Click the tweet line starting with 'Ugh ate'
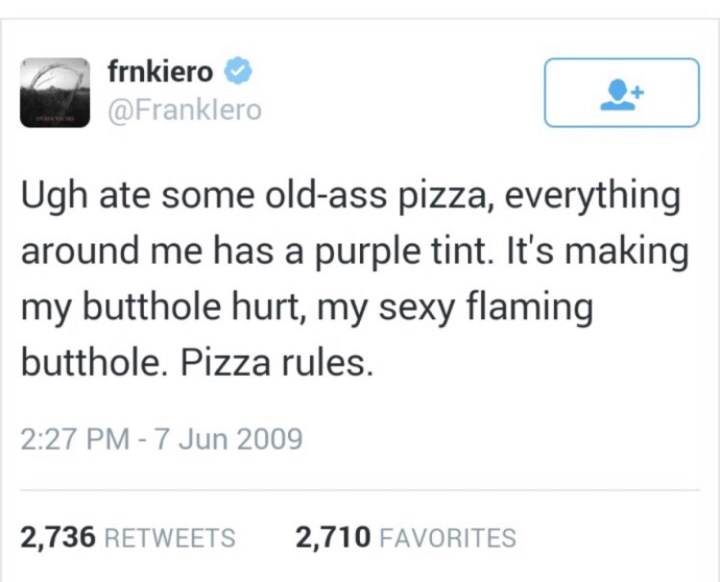This screenshot has width=720, height=582. [350, 194]
